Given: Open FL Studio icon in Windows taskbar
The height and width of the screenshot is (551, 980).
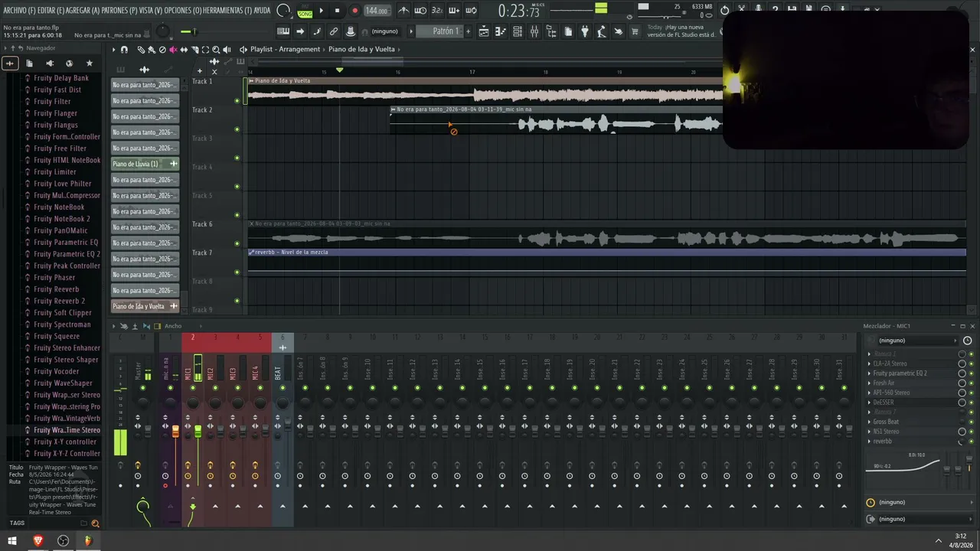Looking at the screenshot, I should [88, 541].
